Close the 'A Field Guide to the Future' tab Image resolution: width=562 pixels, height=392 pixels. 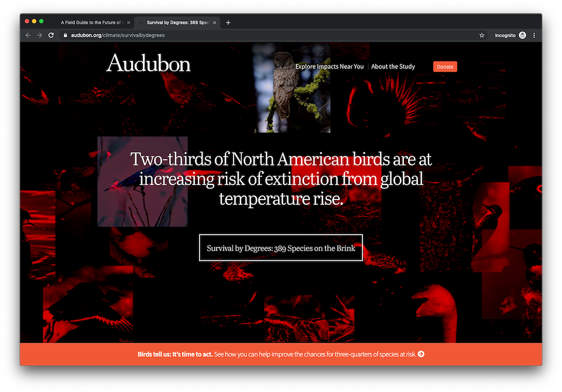[129, 23]
